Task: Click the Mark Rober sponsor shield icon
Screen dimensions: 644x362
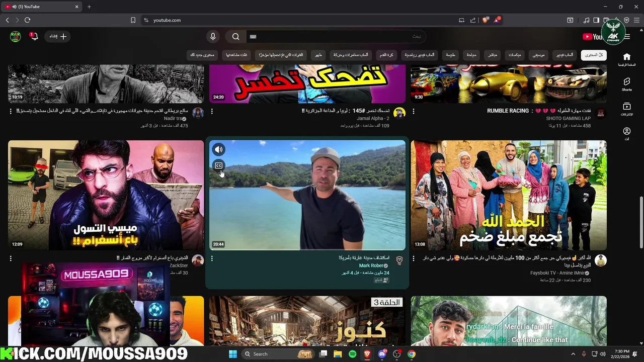Action: click(x=399, y=260)
